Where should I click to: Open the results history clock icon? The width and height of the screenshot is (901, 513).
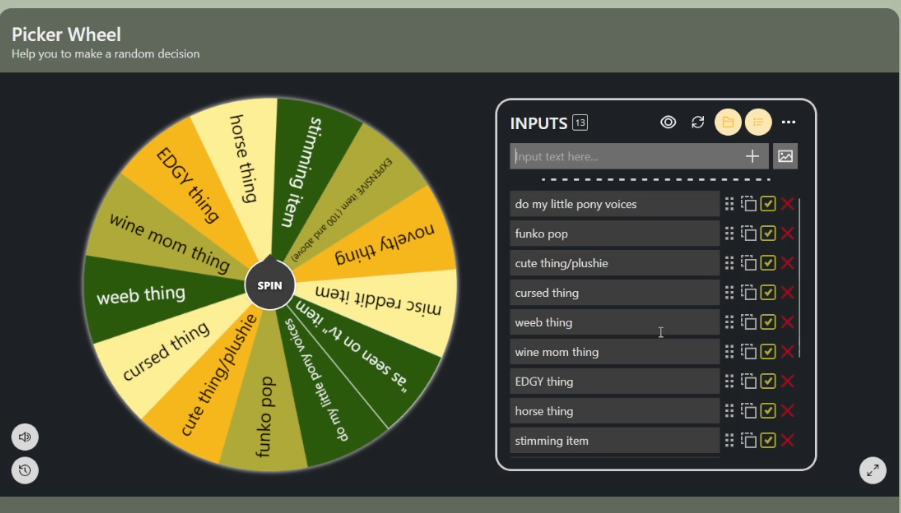pos(25,470)
